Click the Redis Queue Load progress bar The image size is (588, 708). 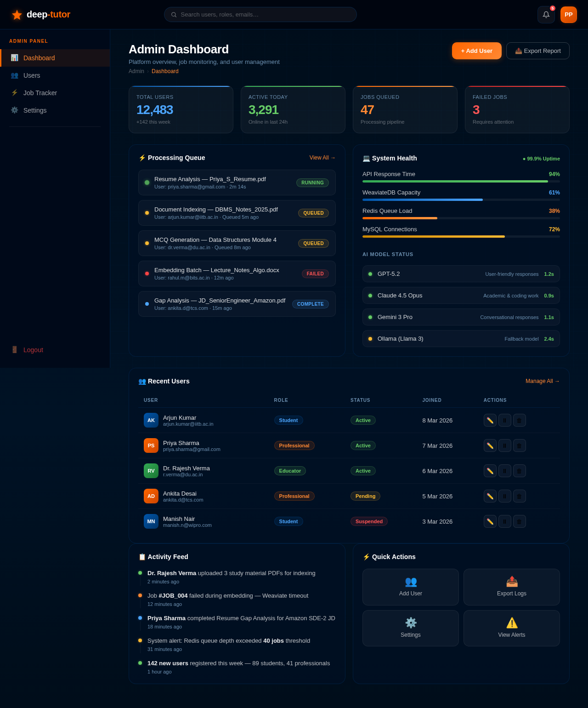(461, 218)
